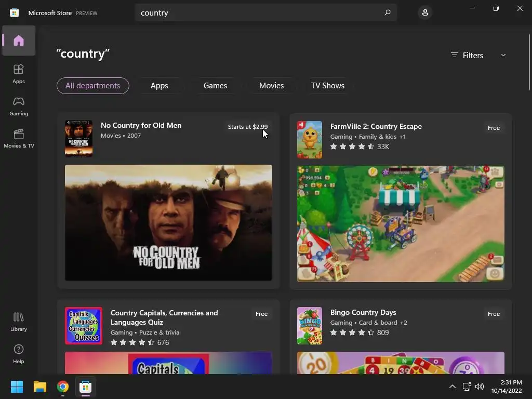The width and height of the screenshot is (532, 399).
Task: Go to the Home page in sidebar
Action: (x=19, y=41)
